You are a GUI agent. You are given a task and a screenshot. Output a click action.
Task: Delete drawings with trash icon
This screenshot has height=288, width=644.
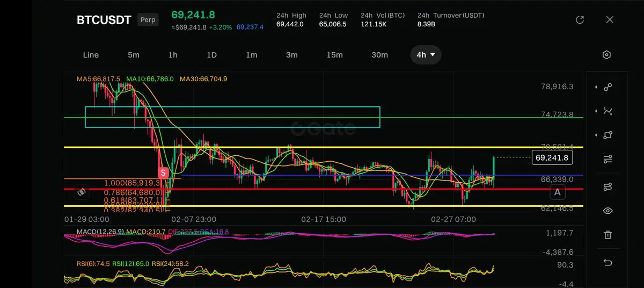(608, 235)
